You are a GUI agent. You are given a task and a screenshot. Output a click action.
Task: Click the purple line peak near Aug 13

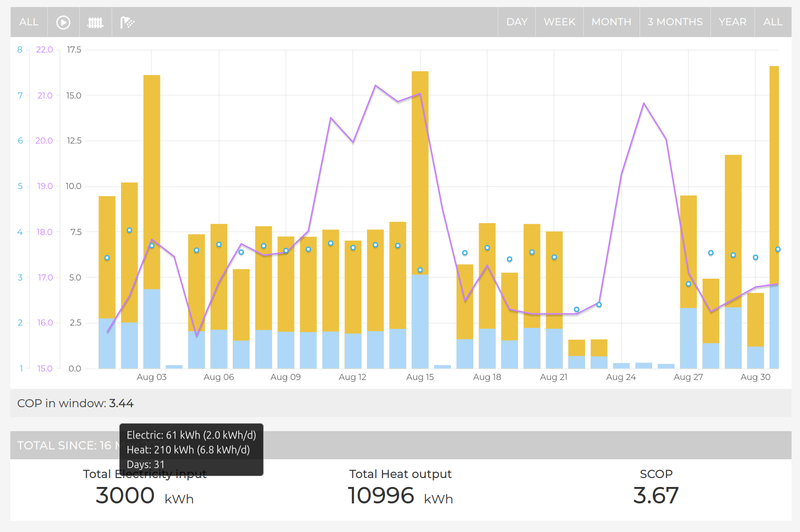coord(375,86)
